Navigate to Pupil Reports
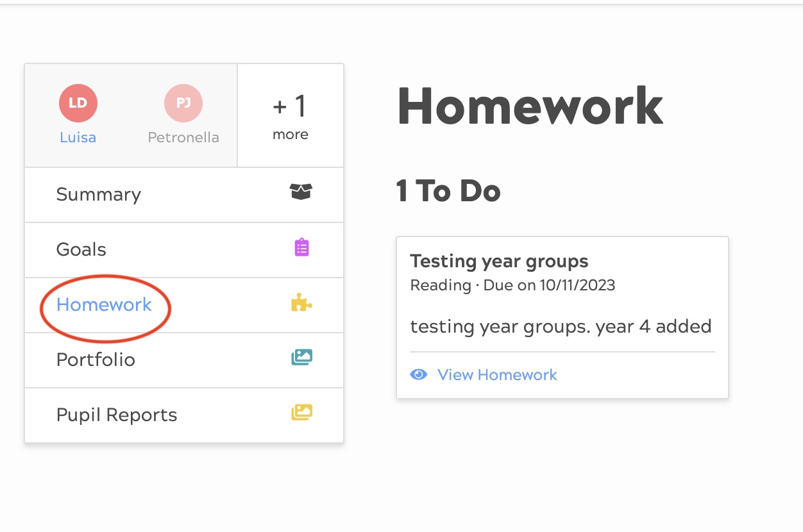This screenshot has height=532, width=803. 117,415
